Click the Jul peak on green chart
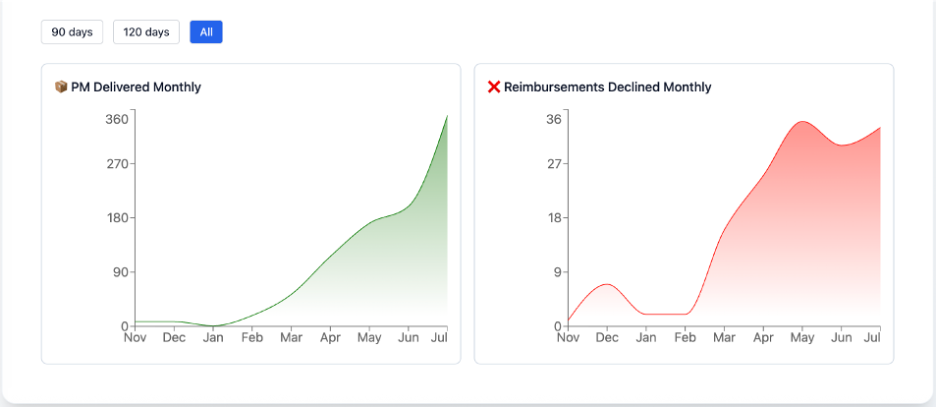The image size is (936, 408). 446,117
